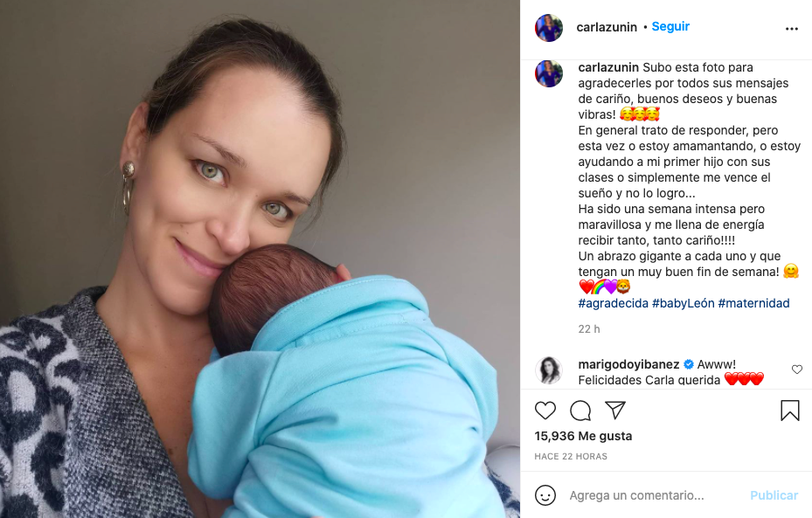
Task: Like marigodoyibanez's comment with small heart
Action: [x=797, y=369]
